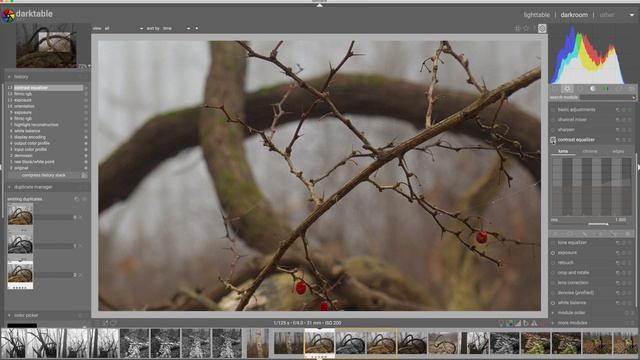Select the luma tab in contrast equalizer

(x=563, y=151)
